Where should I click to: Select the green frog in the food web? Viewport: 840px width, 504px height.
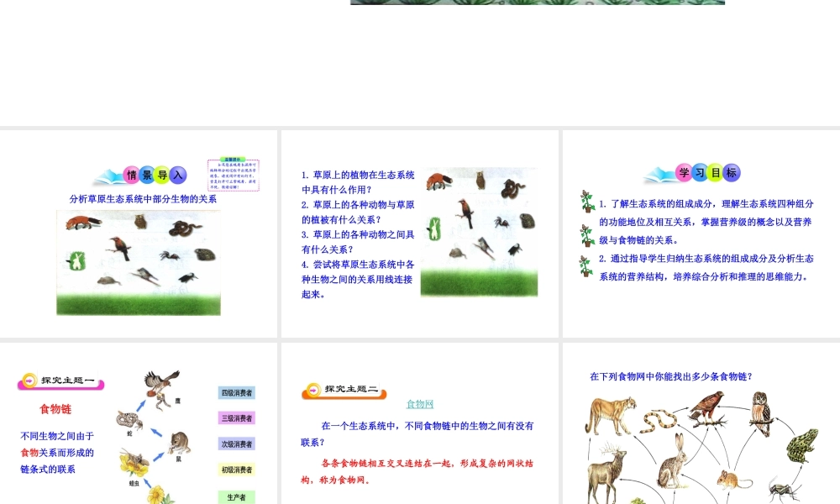click(802, 444)
